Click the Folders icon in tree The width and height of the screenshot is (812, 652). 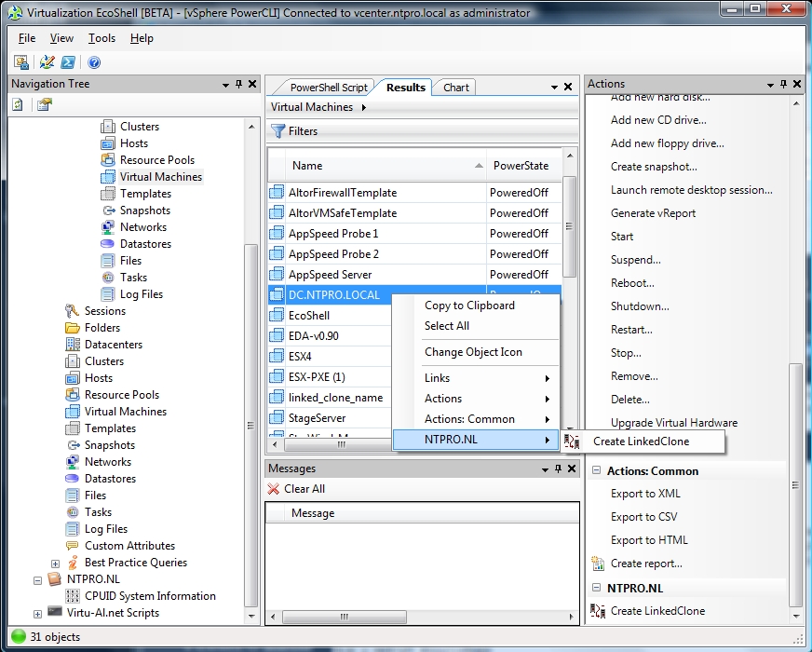pyautogui.click(x=73, y=328)
